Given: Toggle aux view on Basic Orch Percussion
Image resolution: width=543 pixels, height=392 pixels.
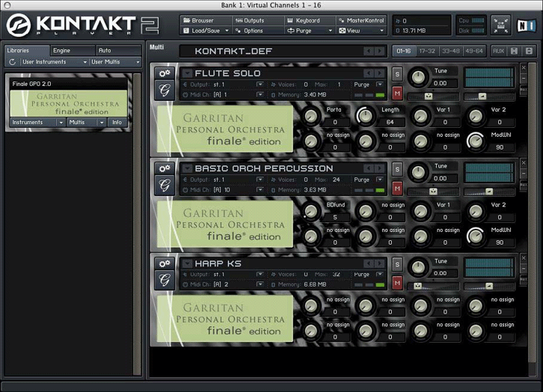Looking at the screenshot, I should (524, 185).
